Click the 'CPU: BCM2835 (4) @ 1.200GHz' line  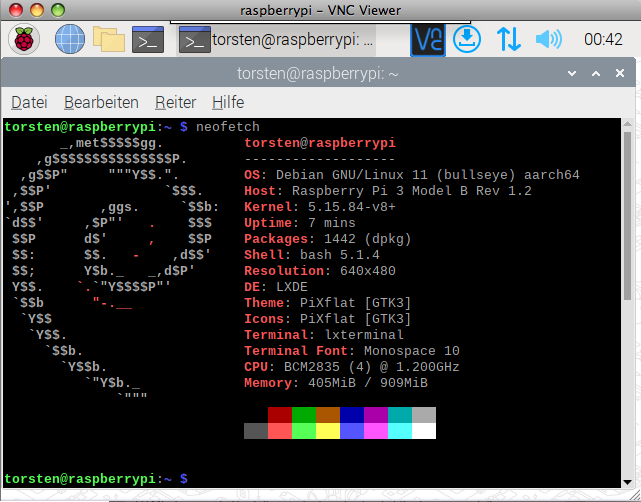[352, 367]
